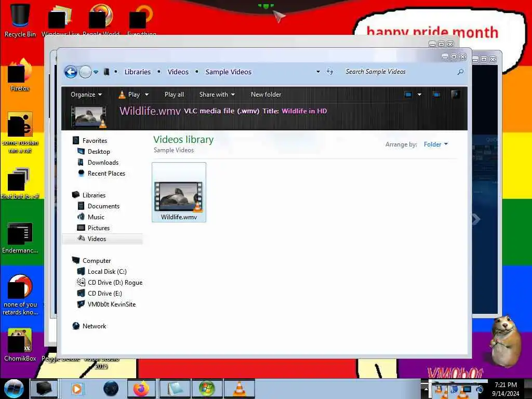Open 'some russian ran a rat' desktop icon
Screen dimensions: 532x399
[20, 133]
